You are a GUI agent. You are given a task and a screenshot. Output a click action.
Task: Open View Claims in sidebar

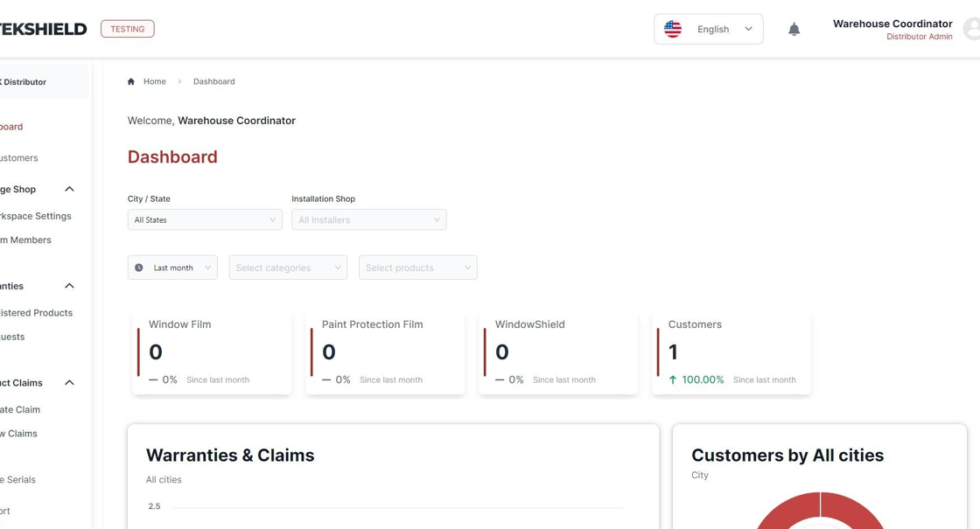click(18, 434)
